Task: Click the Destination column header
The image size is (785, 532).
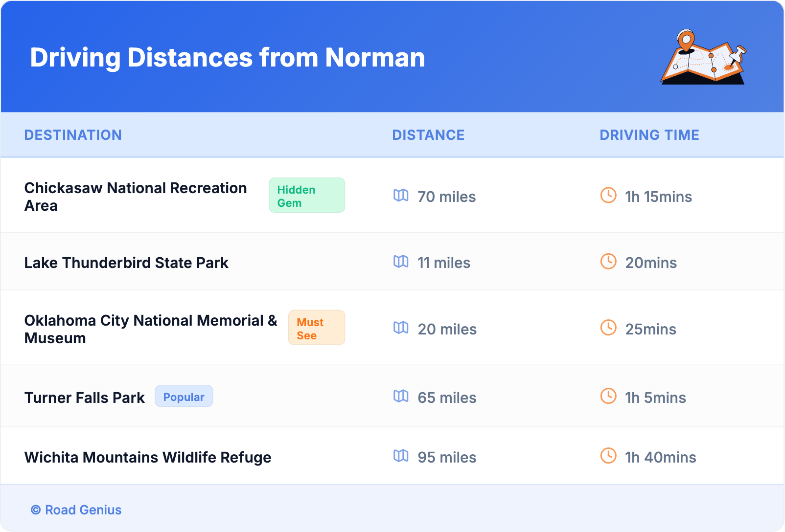Action: click(73, 135)
